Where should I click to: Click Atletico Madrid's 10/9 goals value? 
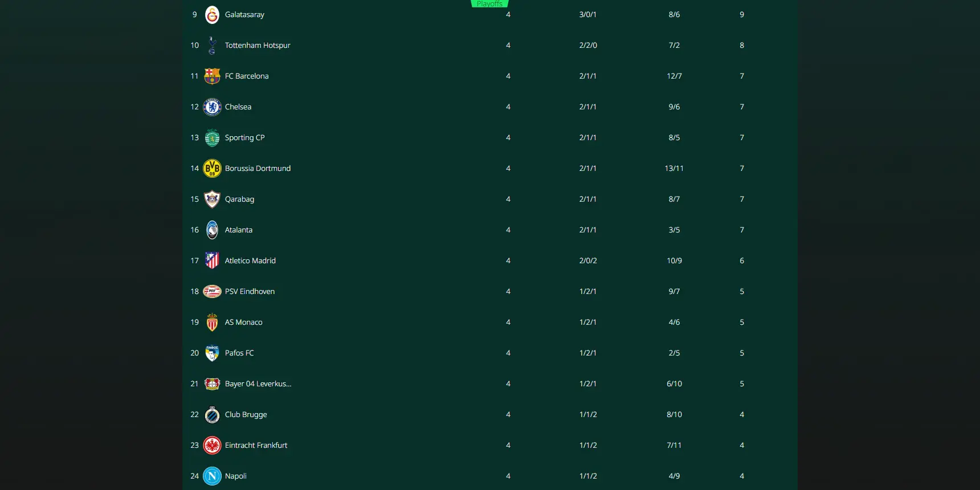click(x=674, y=261)
